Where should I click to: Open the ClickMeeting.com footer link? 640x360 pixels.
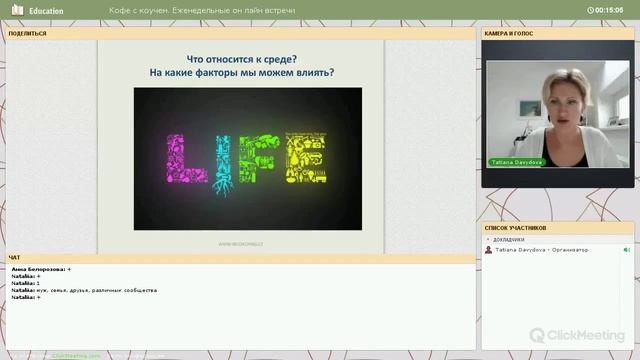coord(76,356)
